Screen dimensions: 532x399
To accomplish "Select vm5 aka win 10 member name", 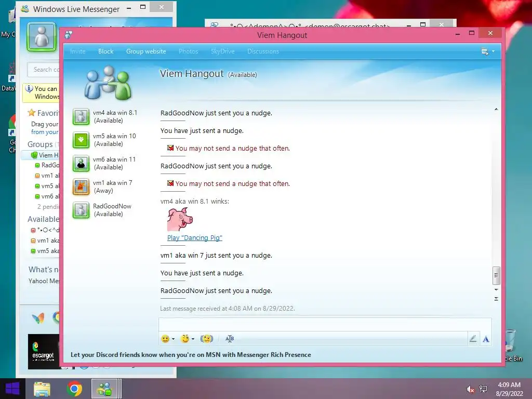I will click(114, 136).
